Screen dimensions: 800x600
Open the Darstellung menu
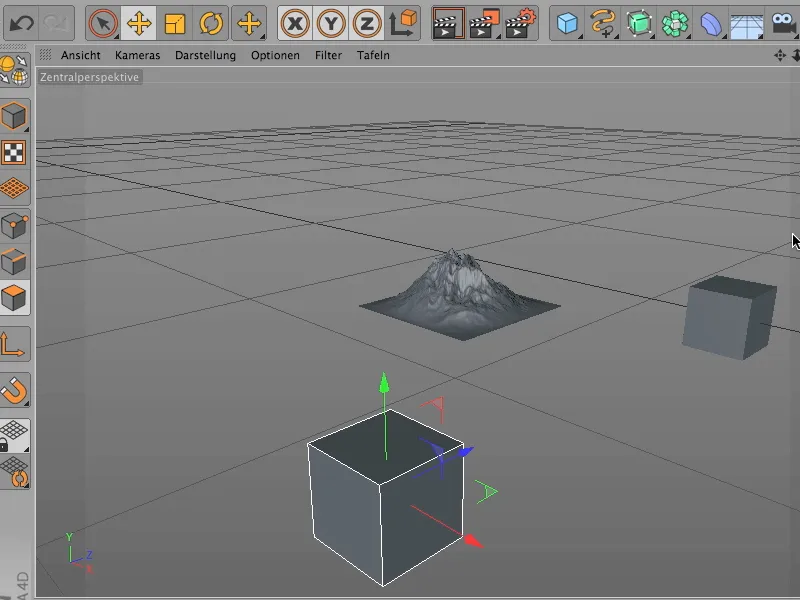[205, 55]
